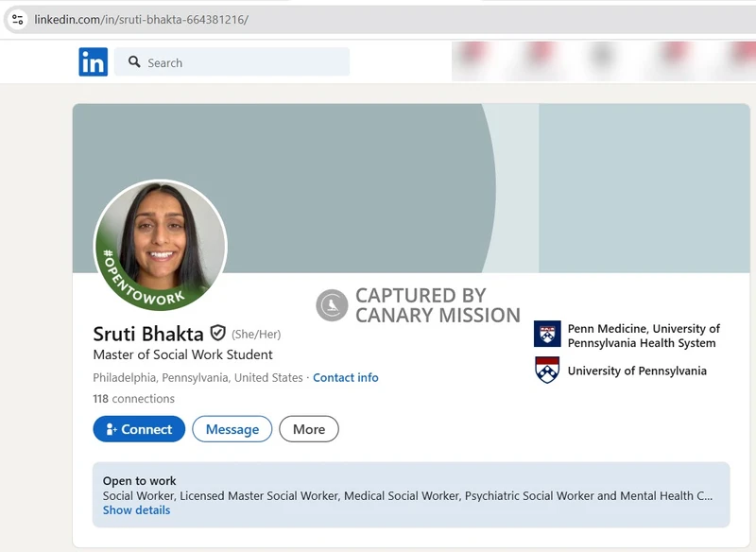Image resolution: width=756 pixels, height=552 pixels.
Task: View the 118 connections list
Action: (133, 399)
